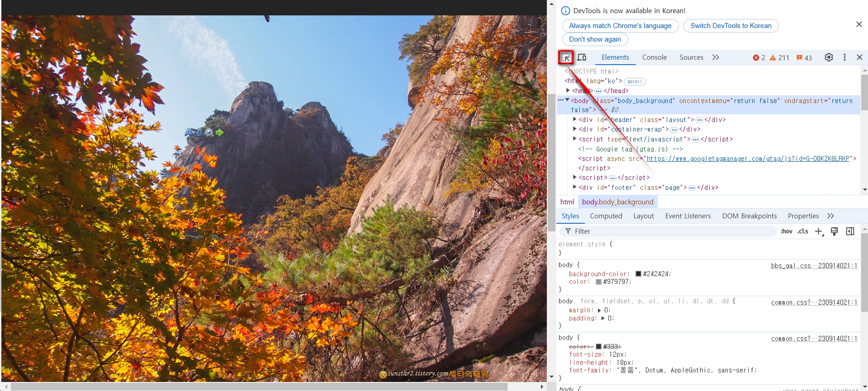Click Don't show again button

595,39
